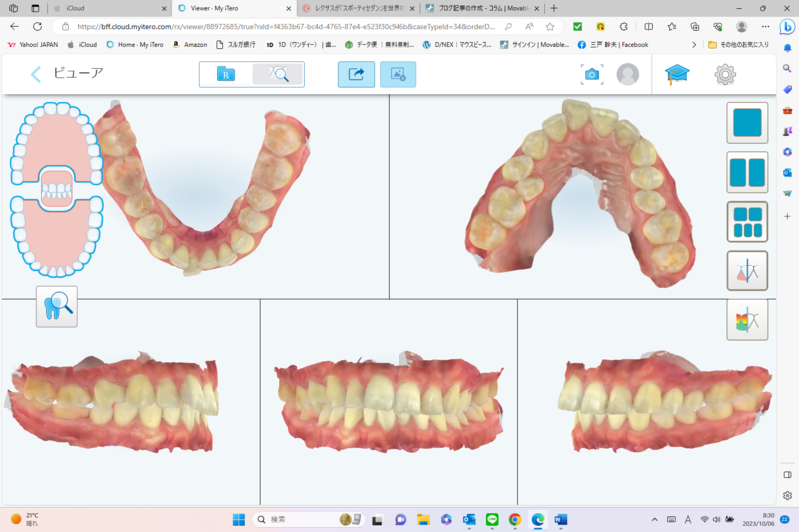799x532 pixels.
Task: Switch to the magnifier viewer mode
Action: [278, 74]
